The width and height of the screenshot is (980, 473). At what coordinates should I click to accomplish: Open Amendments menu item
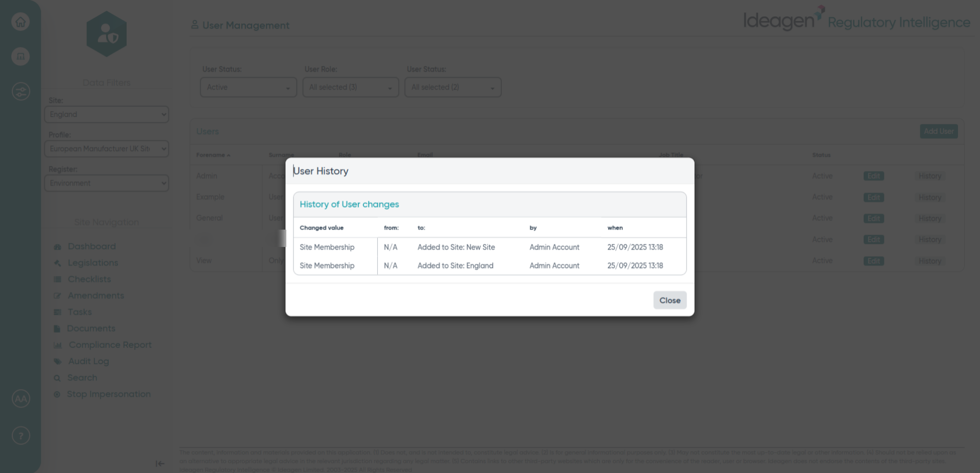(x=96, y=295)
